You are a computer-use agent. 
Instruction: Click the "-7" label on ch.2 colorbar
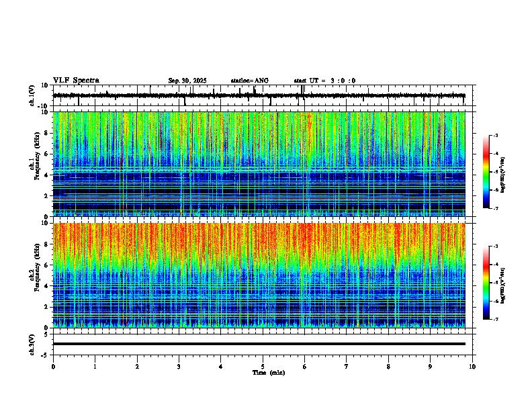coord(495,319)
